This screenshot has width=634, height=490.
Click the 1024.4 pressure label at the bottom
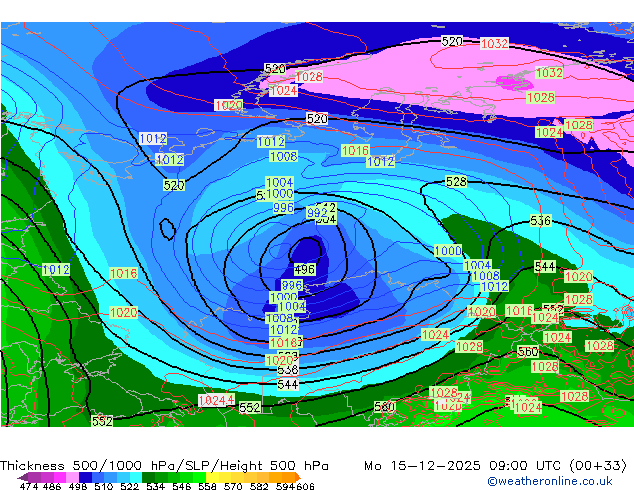pyautogui.click(x=216, y=401)
